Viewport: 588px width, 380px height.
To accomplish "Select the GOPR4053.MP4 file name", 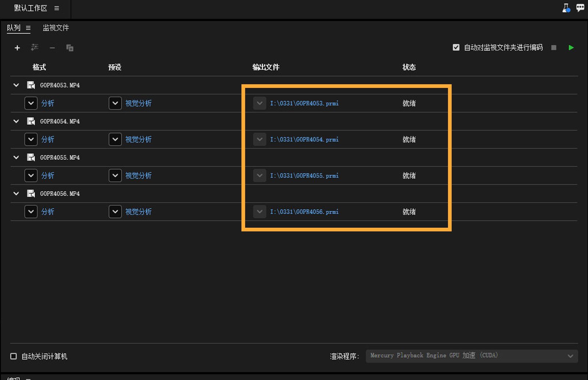I will pos(60,85).
